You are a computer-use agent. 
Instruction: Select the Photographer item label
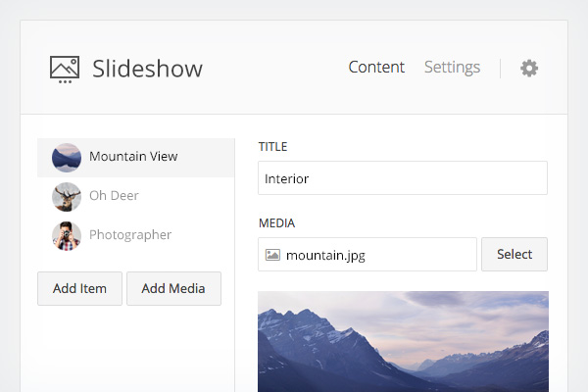coord(130,235)
